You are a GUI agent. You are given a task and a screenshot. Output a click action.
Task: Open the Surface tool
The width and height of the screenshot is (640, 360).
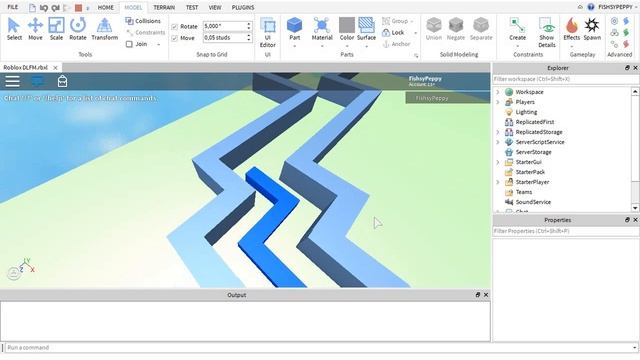tap(366, 29)
